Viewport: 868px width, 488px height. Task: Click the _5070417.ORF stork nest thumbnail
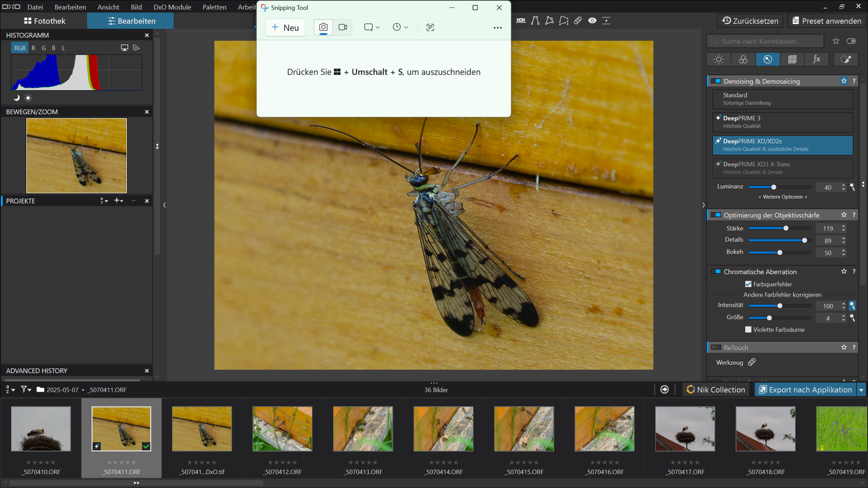[684, 429]
